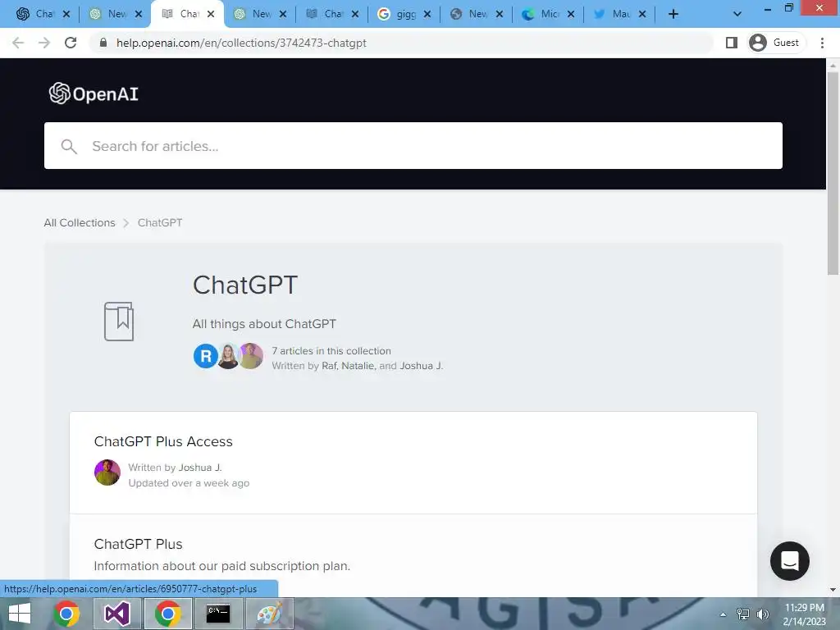Close the active ChatGPT help tab
840x630 pixels.
(x=211, y=15)
